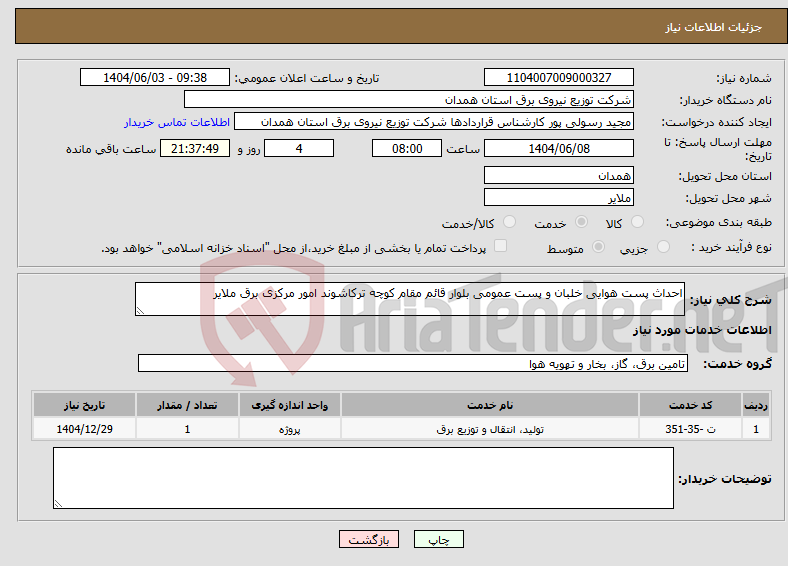Click the کد خدمت column header
The height and width of the screenshot is (566, 788).
691,405
